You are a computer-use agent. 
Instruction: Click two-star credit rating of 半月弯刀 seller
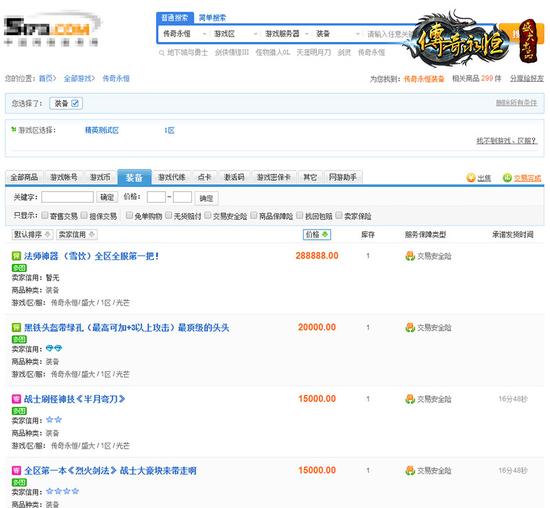54,420
